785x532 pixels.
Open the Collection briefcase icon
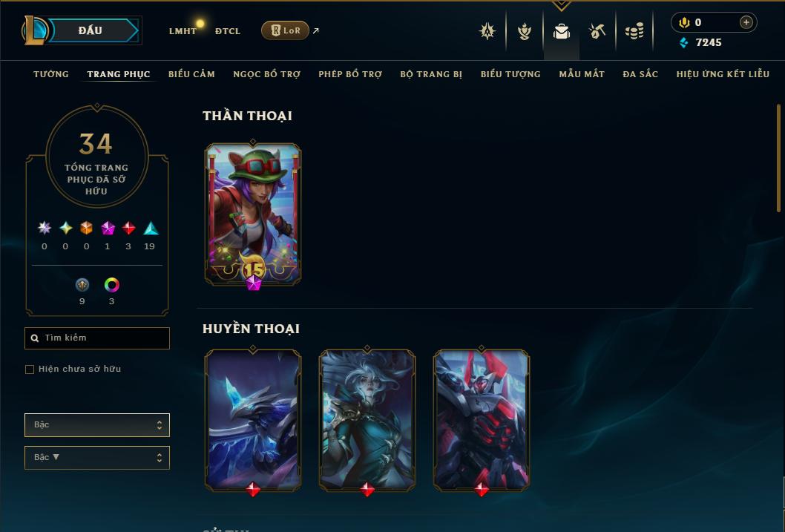(x=561, y=31)
